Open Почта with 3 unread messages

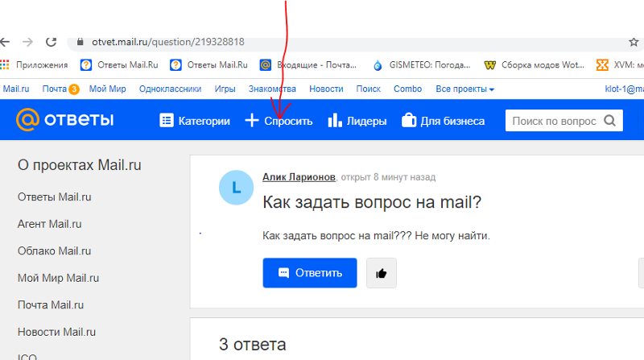click(x=60, y=89)
